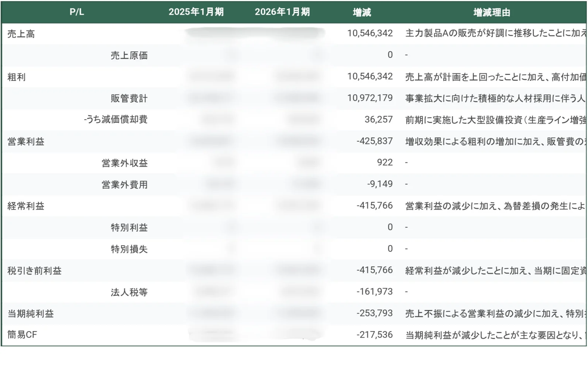Select reason text starting 経常利益が減少したこと

(496, 271)
